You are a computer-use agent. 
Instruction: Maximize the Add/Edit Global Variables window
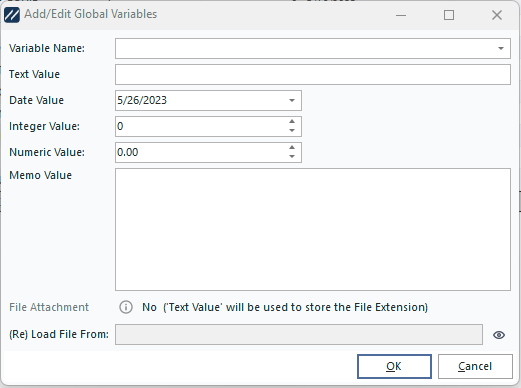(x=449, y=15)
